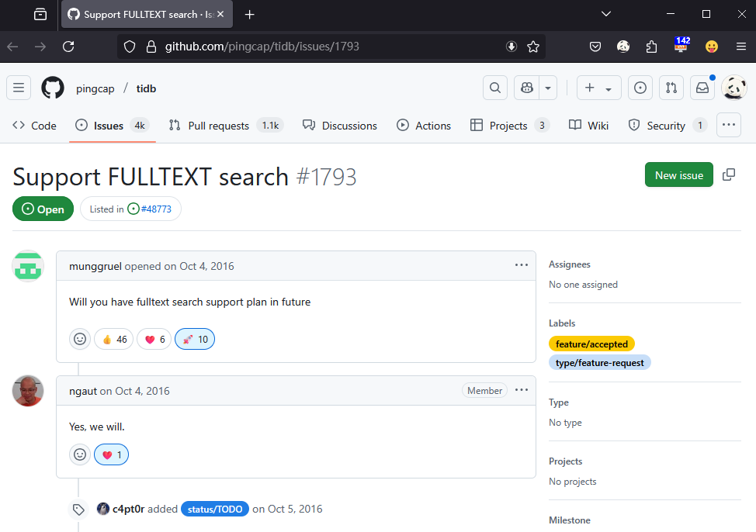Click the browser address bar URL
Viewport: 756px width, 532px height.
(x=262, y=47)
